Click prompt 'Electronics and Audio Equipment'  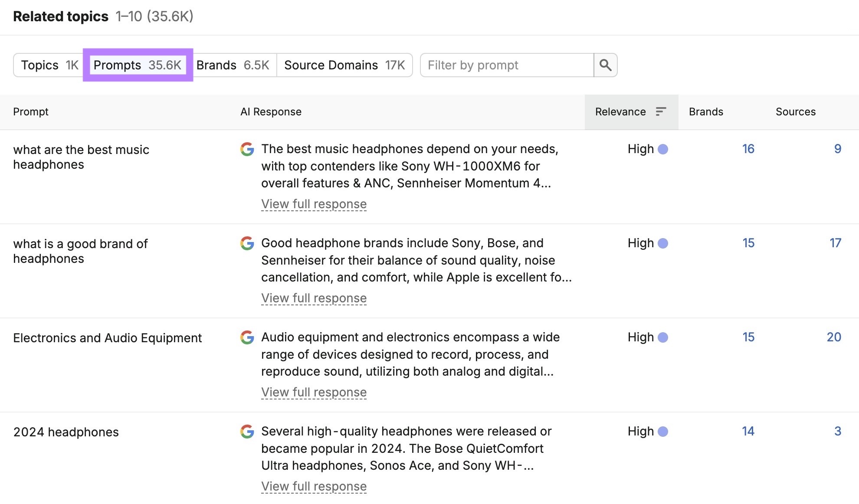[x=108, y=338]
